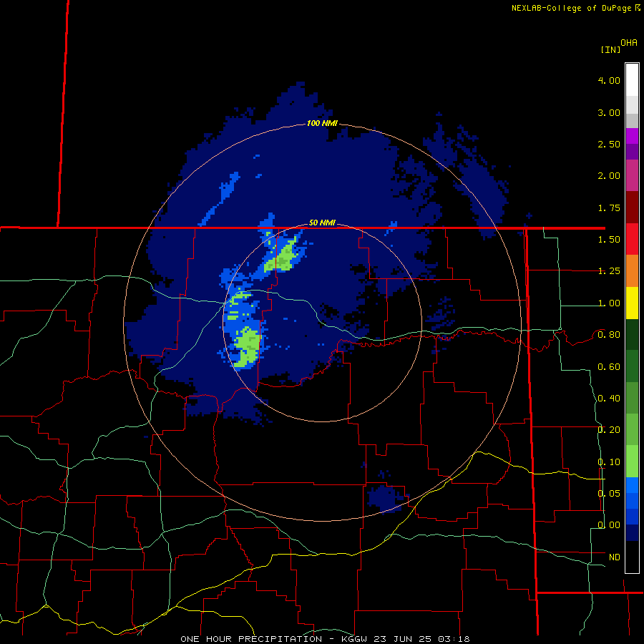Image resolution: width=644 pixels, height=644 pixels.
Task: Select the 3.00 legend value
Action: point(609,112)
